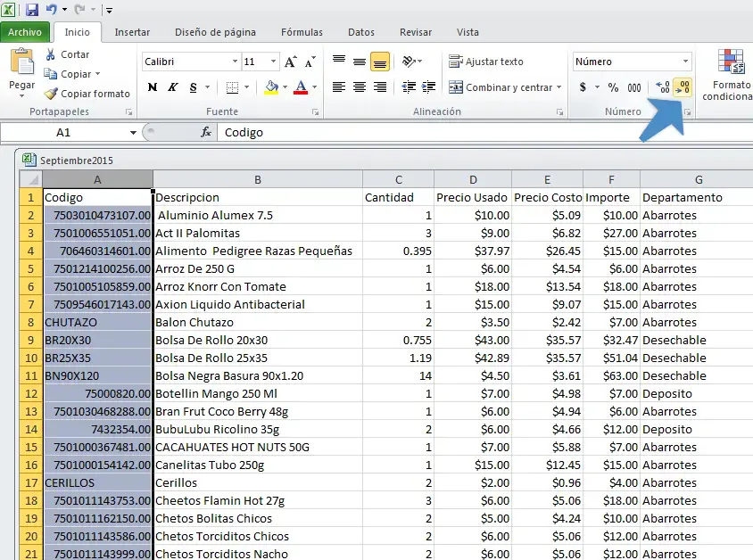
Task: Switch to the Fórmulas tab
Action: coord(302,32)
